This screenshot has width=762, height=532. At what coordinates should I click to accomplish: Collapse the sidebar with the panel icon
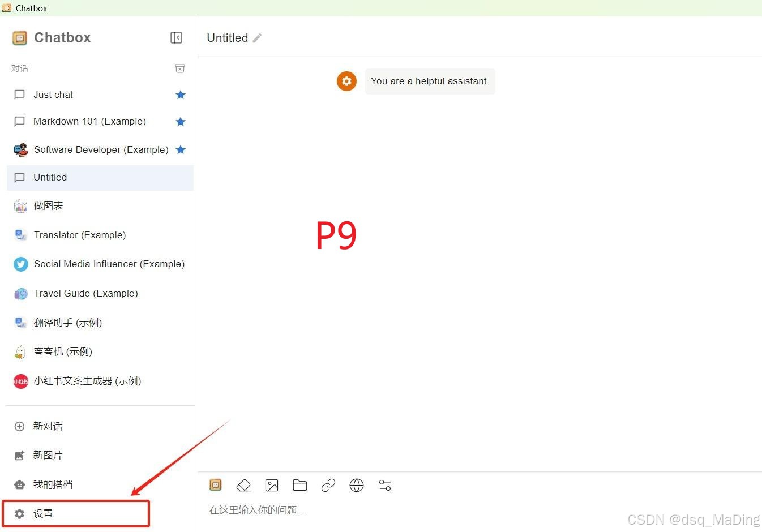pyautogui.click(x=176, y=37)
